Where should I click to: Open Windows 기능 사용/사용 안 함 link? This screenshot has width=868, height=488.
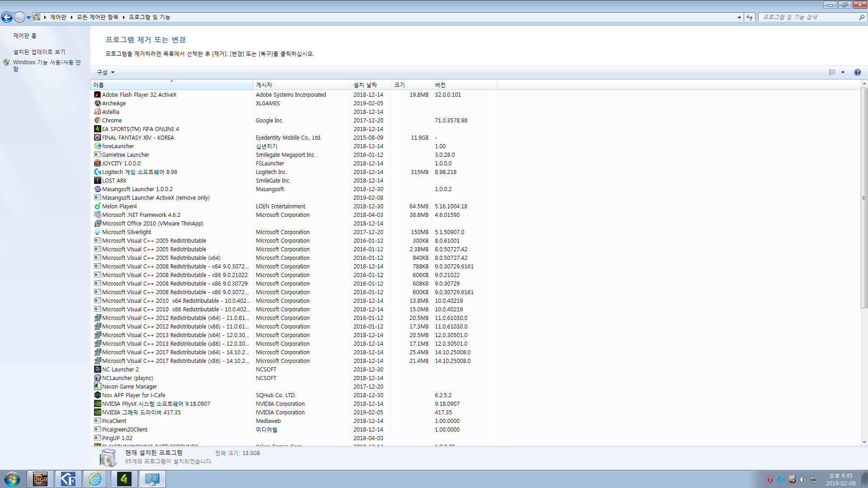pyautogui.click(x=47, y=66)
